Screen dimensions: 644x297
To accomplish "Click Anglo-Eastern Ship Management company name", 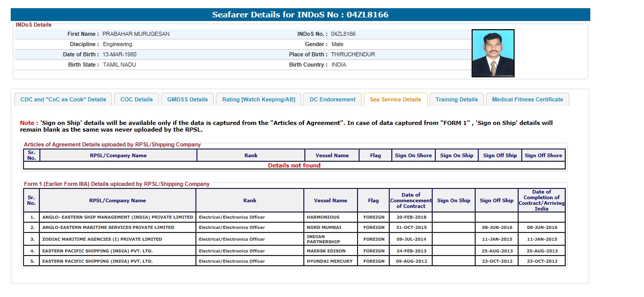I will (118, 217).
